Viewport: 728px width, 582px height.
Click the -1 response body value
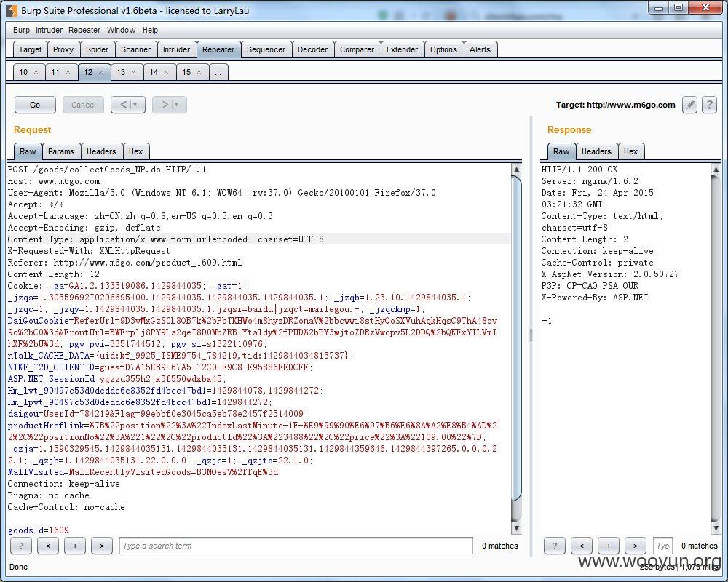[547, 321]
